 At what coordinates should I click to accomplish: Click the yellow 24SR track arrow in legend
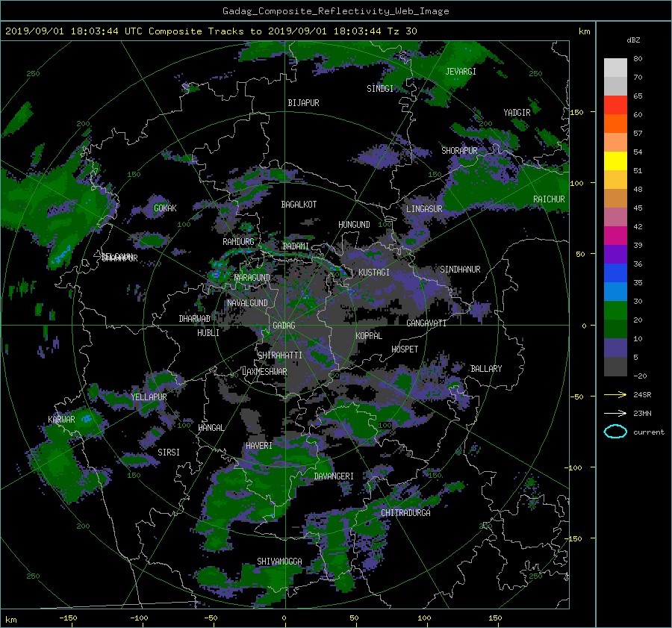tap(615, 394)
